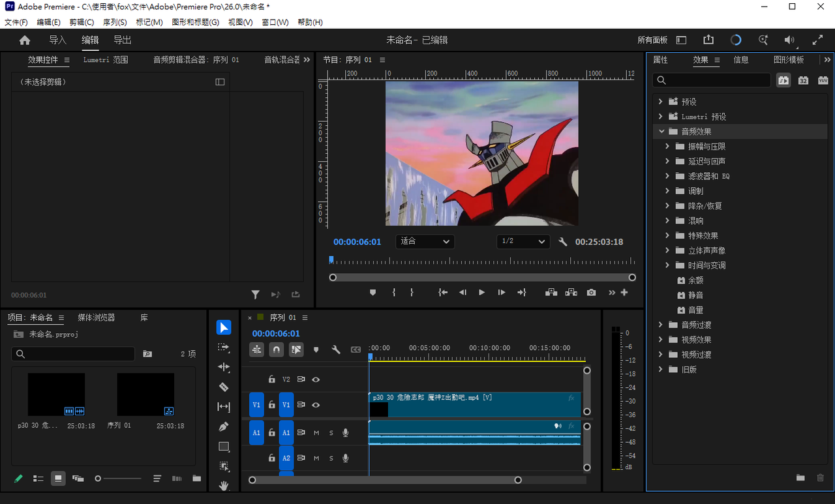Screen dimensions: 835x504
Task: Select the Razor tool
Action: [x=224, y=387]
